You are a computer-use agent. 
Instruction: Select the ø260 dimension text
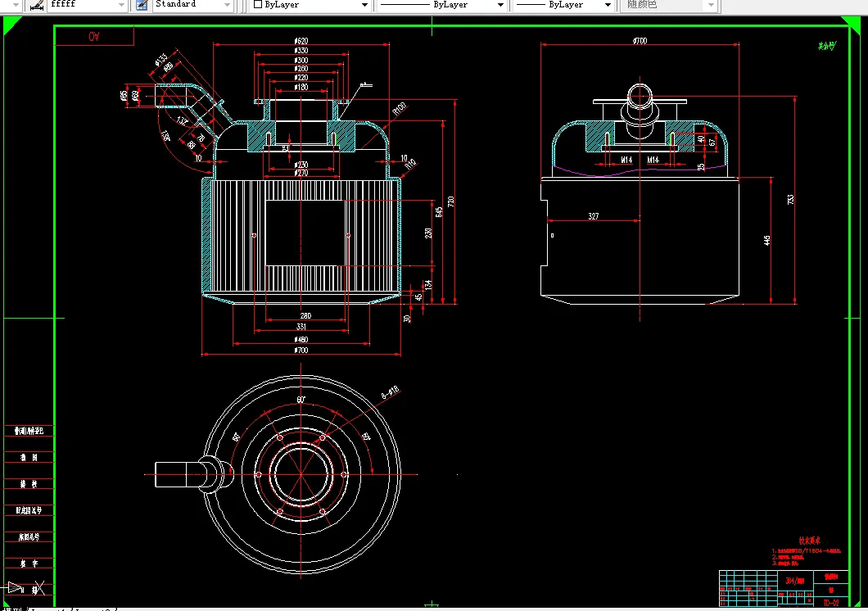pyautogui.click(x=301, y=69)
